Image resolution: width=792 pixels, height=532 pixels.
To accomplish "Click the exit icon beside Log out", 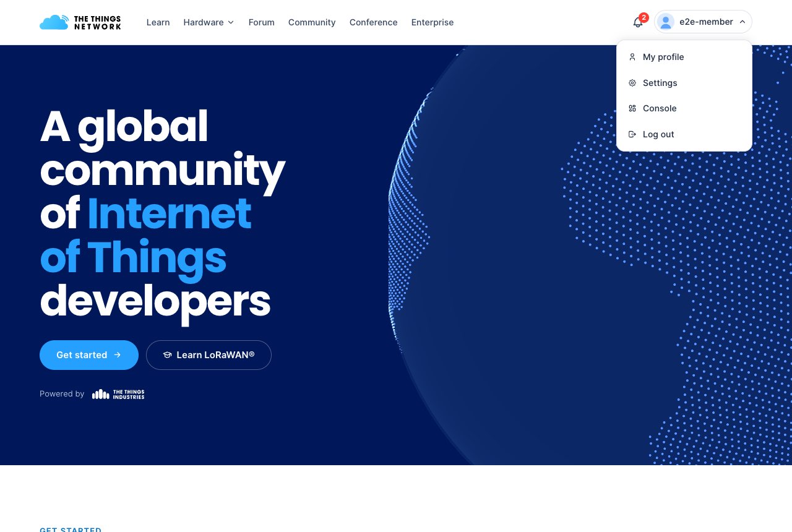I will tap(632, 134).
